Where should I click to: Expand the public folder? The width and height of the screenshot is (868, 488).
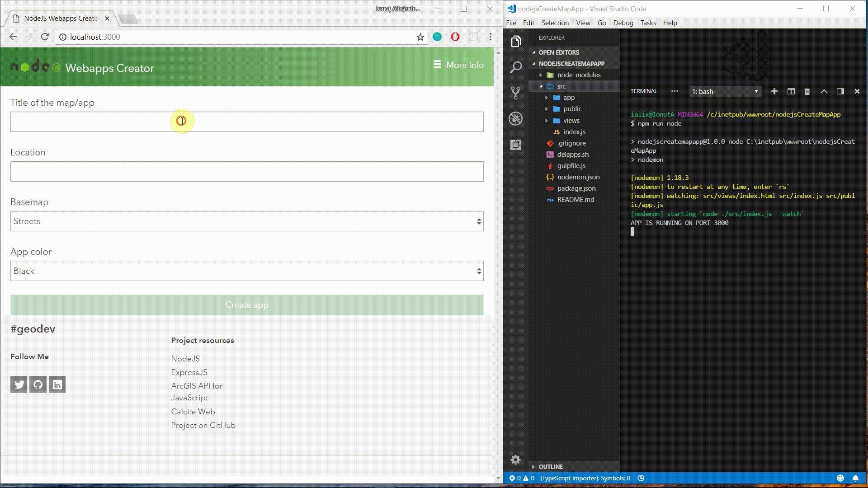click(574, 109)
